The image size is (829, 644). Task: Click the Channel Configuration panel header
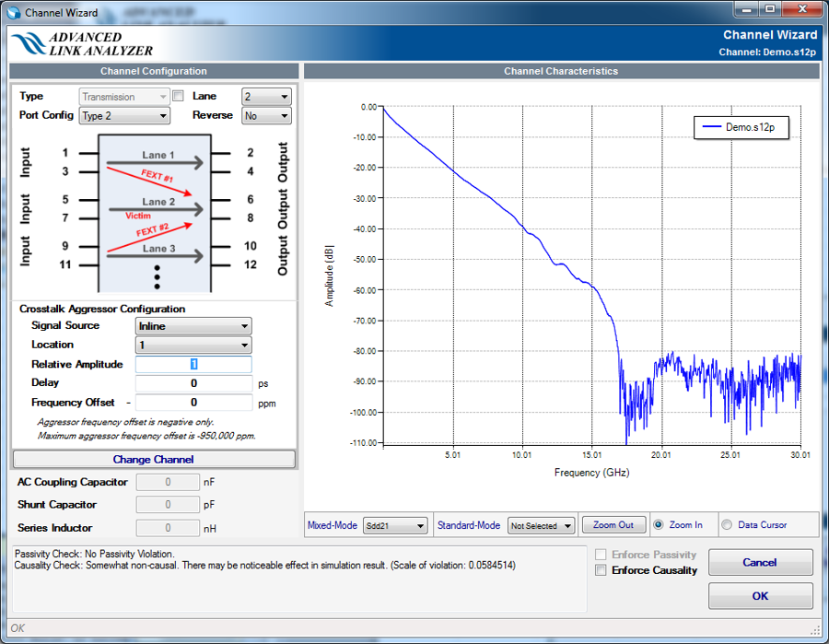click(154, 71)
